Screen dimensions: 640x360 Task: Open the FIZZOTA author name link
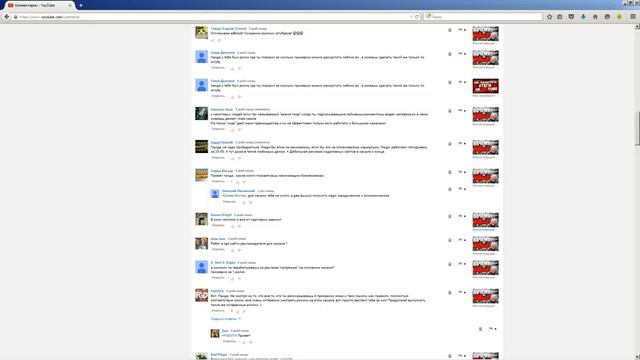pyautogui.click(x=217, y=291)
